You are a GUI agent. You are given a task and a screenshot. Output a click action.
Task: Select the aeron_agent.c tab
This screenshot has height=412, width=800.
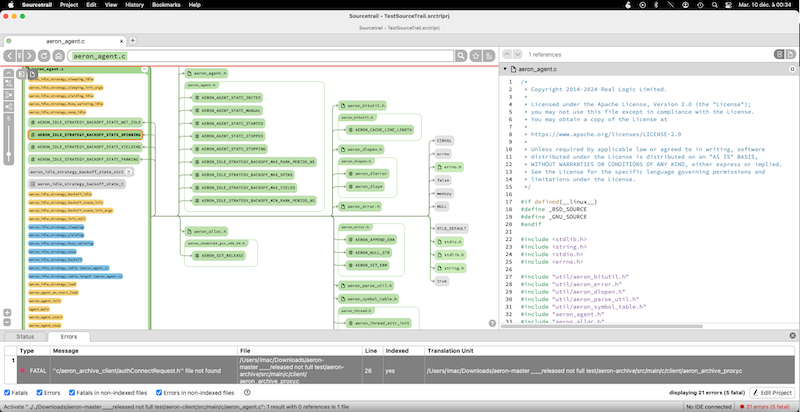click(64, 41)
